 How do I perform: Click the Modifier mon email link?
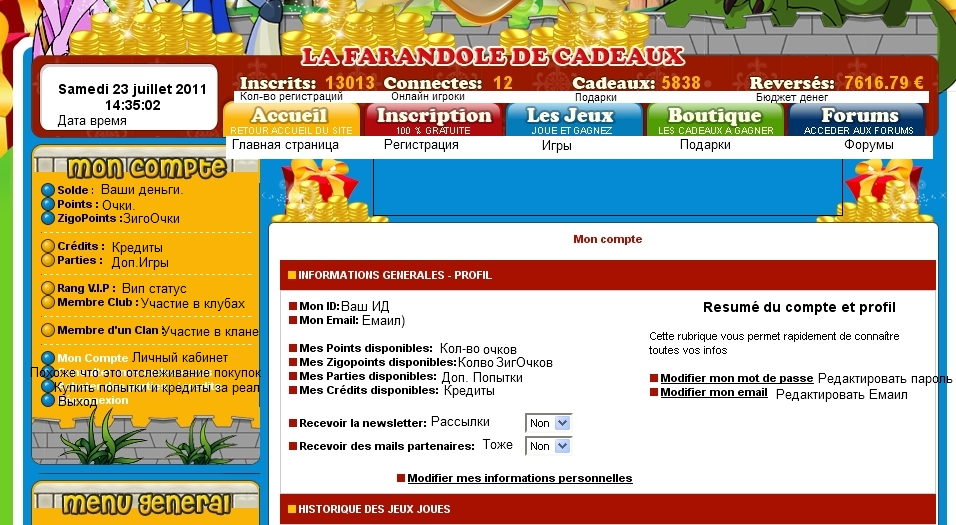tap(713, 393)
